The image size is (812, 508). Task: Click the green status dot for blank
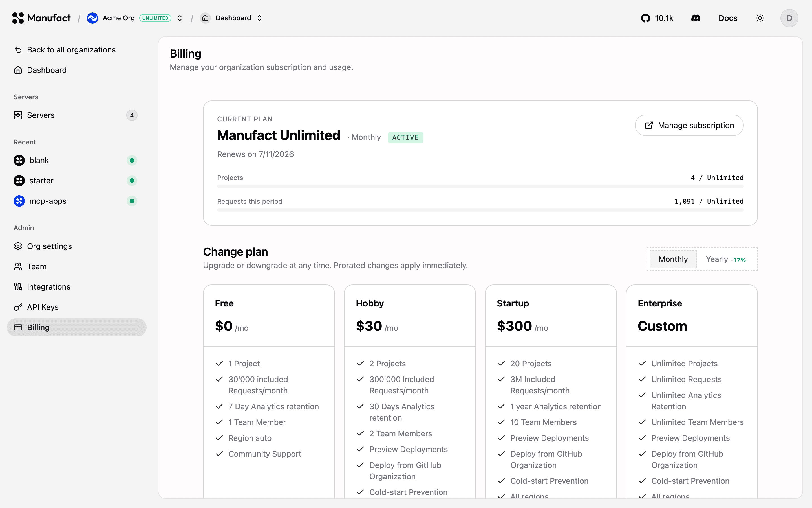[132, 160]
